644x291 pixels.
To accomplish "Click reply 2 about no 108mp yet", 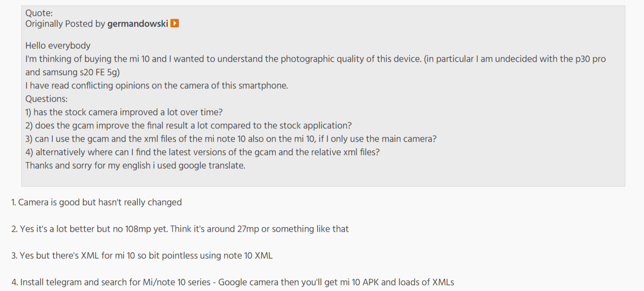I will (180, 229).
